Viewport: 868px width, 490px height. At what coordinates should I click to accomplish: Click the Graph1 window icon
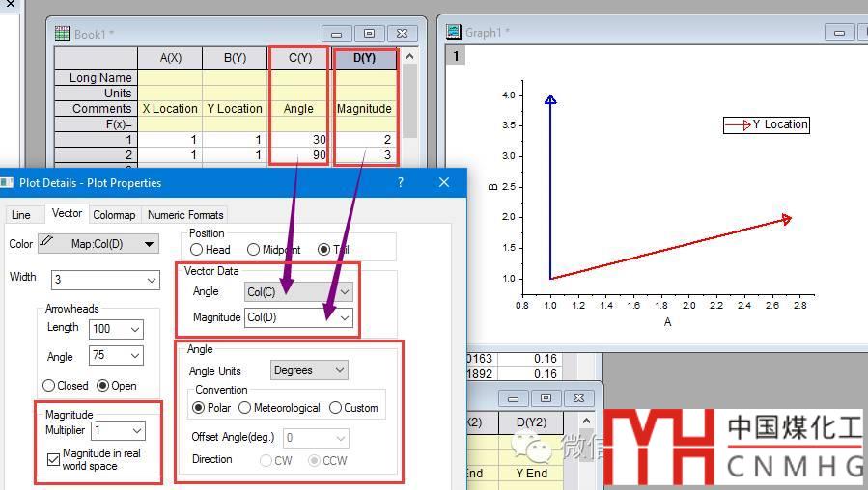click(453, 32)
